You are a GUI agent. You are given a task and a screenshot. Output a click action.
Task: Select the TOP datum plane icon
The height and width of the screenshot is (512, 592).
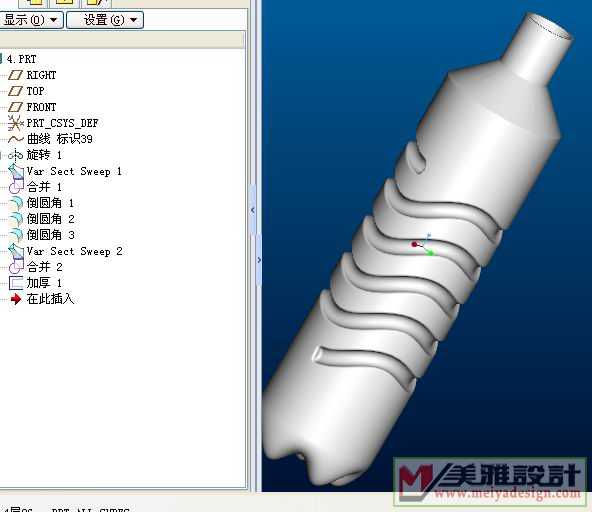click(x=15, y=91)
